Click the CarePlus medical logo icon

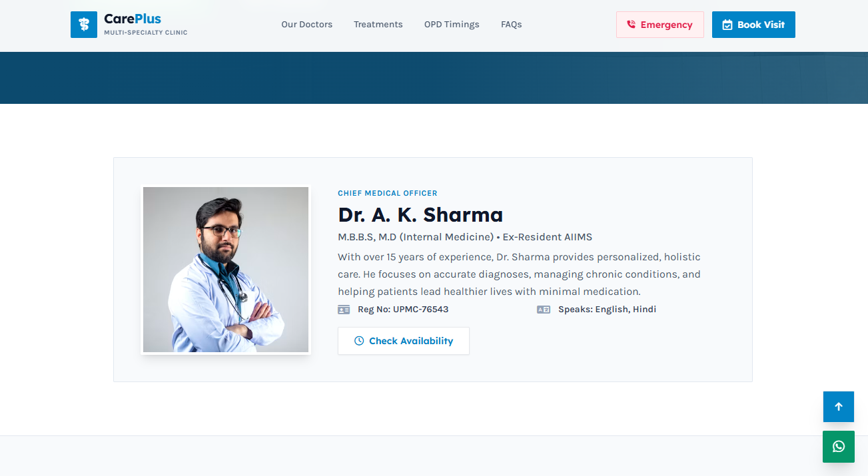point(84,25)
